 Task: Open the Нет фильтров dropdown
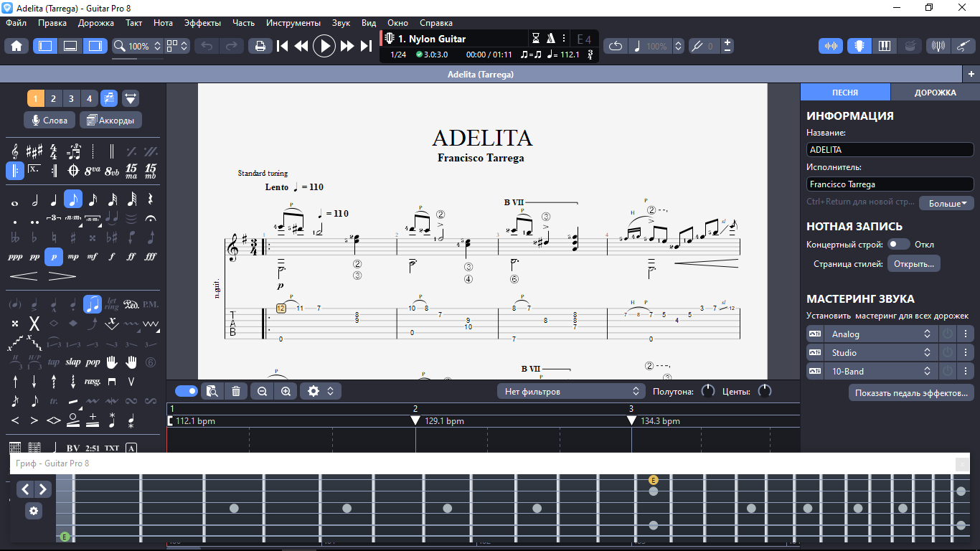tap(572, 391)
